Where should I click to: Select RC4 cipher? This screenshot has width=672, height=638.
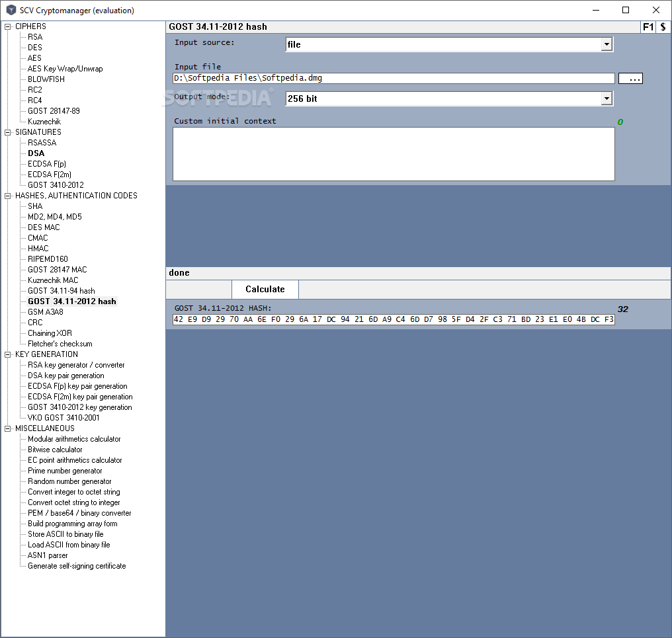(35, 100)
